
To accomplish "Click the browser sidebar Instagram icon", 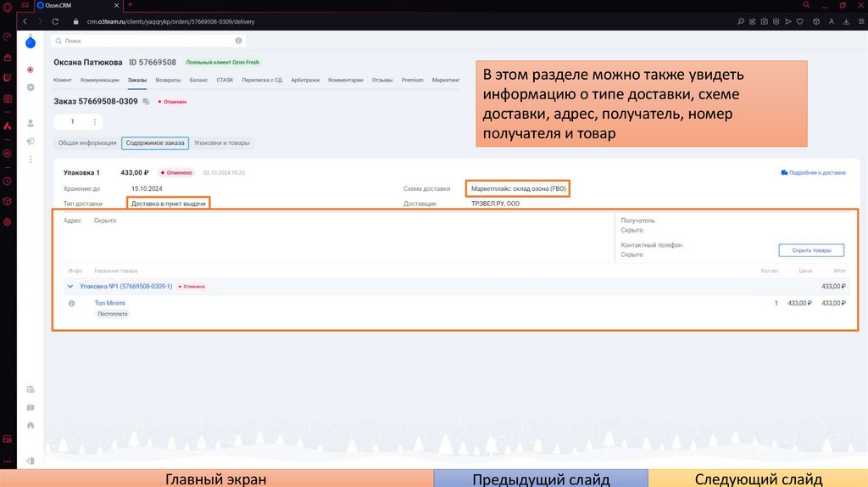I will (x=7, y=99).
